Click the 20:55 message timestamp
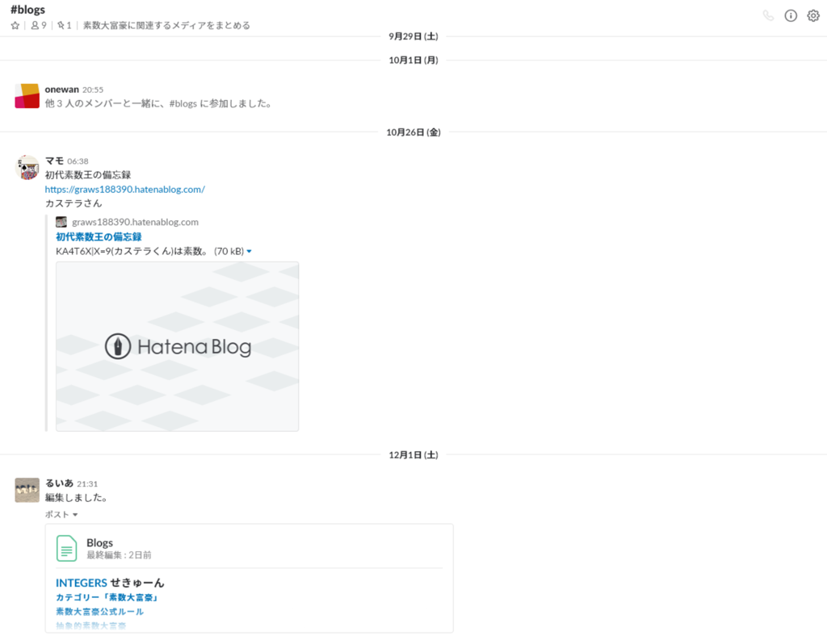Image resolution: width=827 pixels, height=644 pixels. (93, 90)
